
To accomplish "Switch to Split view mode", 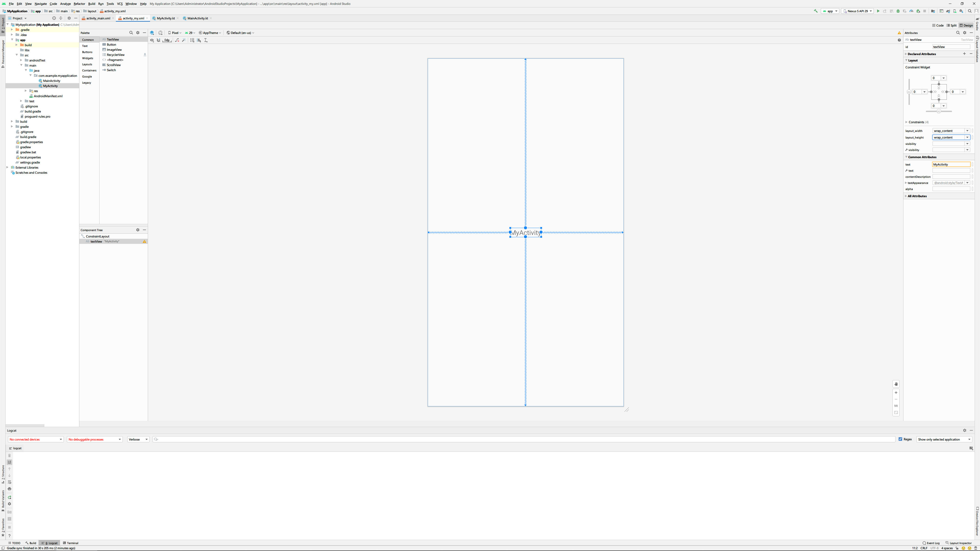I will pos(951,26).
